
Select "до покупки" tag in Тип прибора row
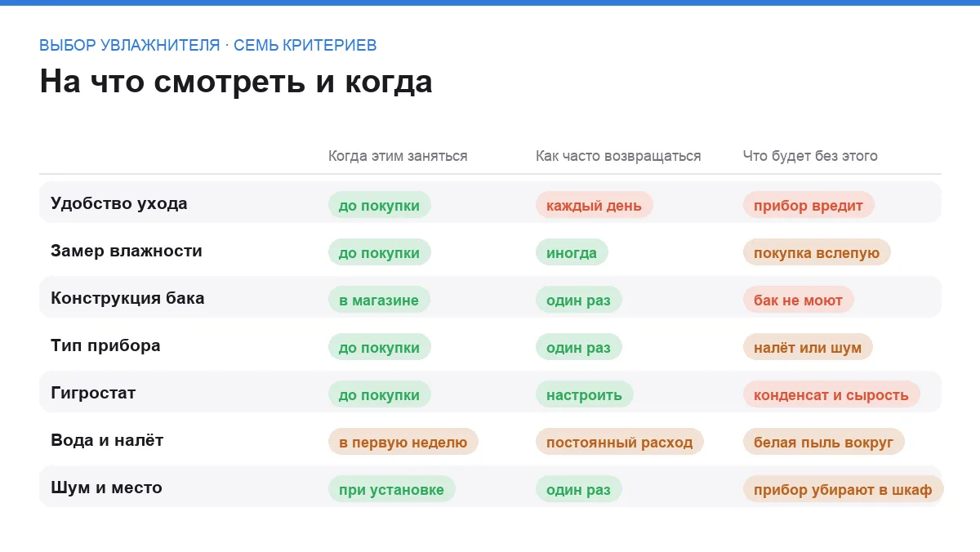click(x=379, y=347)
